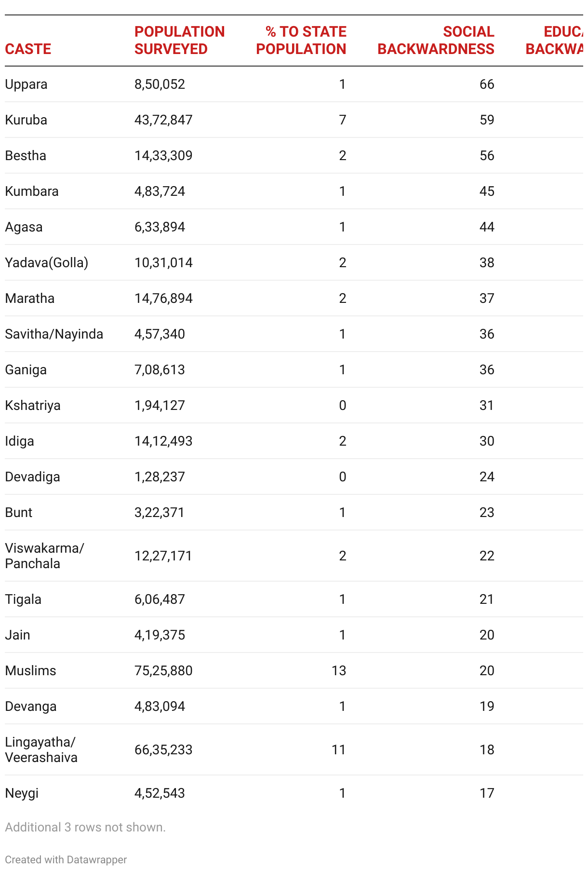The width and height of the screenshot is (588, 871).
Task: Click the % TO STATE POPULATION header
Action: 301,41
